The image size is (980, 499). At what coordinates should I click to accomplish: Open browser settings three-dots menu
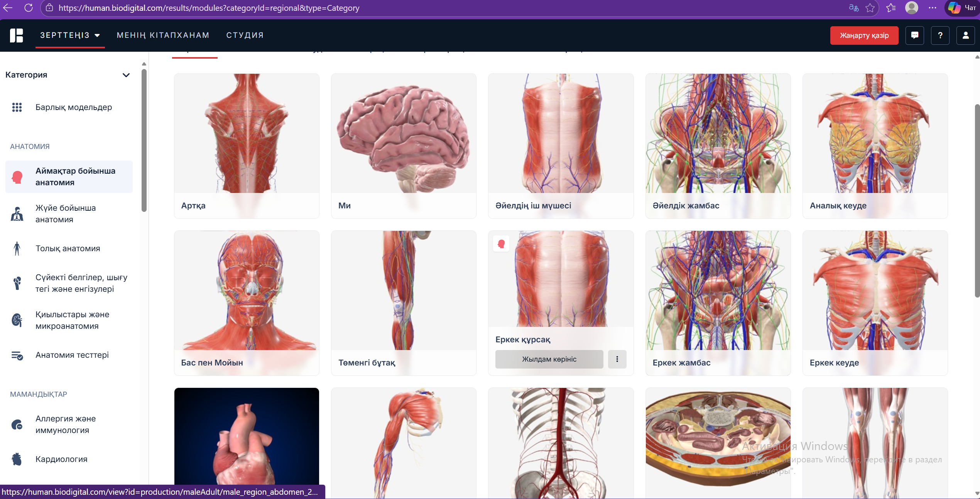pos(933,8)
